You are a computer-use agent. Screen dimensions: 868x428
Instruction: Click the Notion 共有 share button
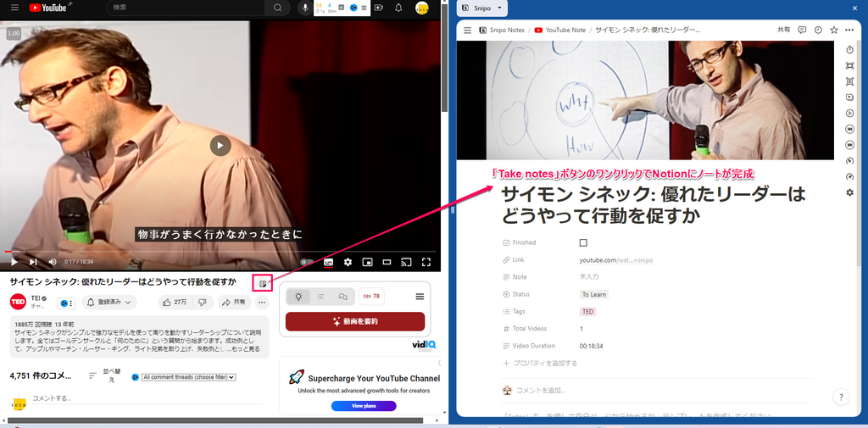click(x=784, y=30)
